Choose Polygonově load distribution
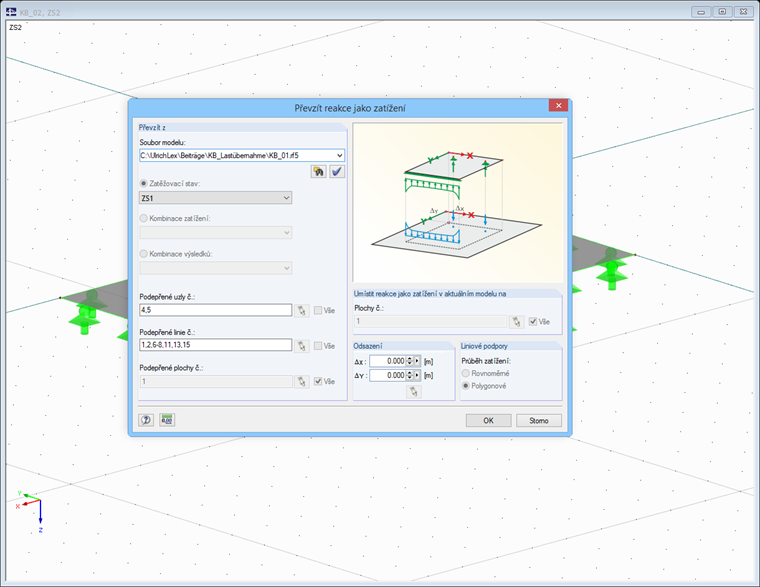The image size is (760, 587). tap(466, 386)
